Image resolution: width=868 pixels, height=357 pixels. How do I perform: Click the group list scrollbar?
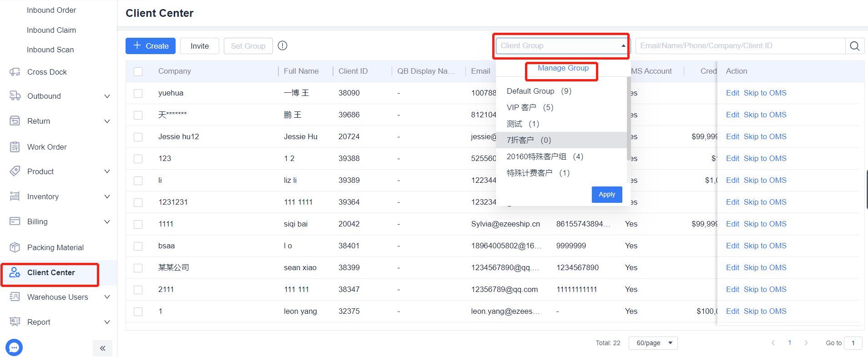coord(629,118)
